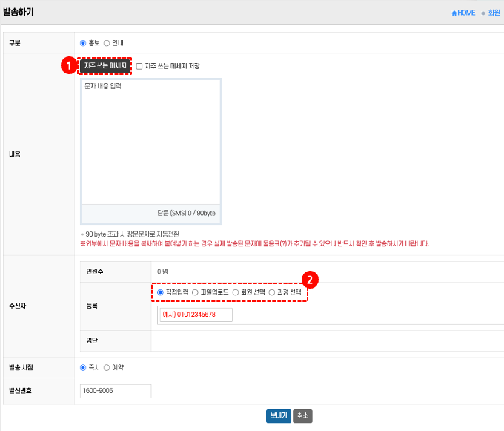
Task: Click the recipient phone number input field
Action: 195,315
